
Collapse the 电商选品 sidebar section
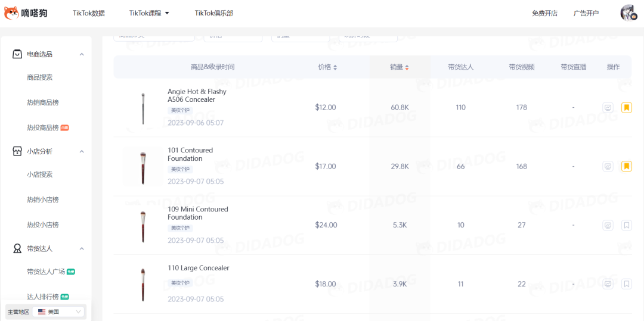82,54
